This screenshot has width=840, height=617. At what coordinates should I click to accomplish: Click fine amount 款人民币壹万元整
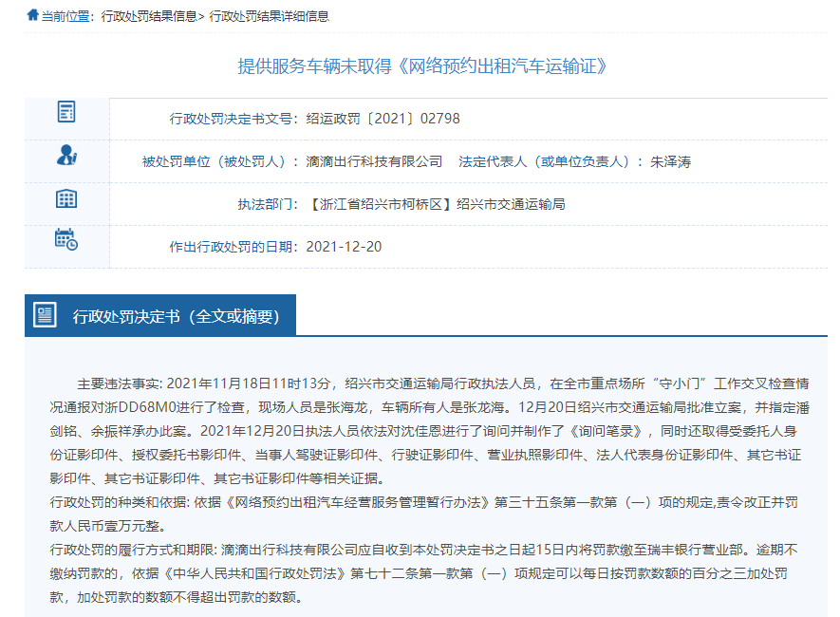click(104, 526)
